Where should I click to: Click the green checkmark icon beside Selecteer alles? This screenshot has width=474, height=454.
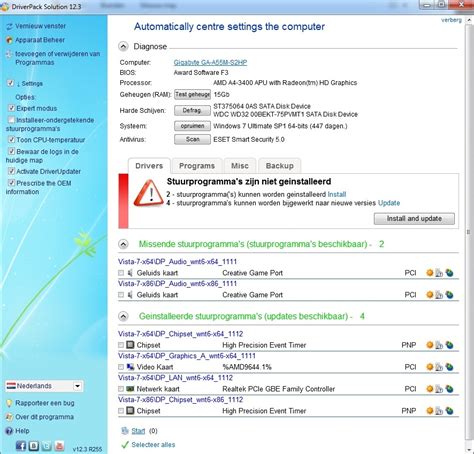(x=125, y=445)
